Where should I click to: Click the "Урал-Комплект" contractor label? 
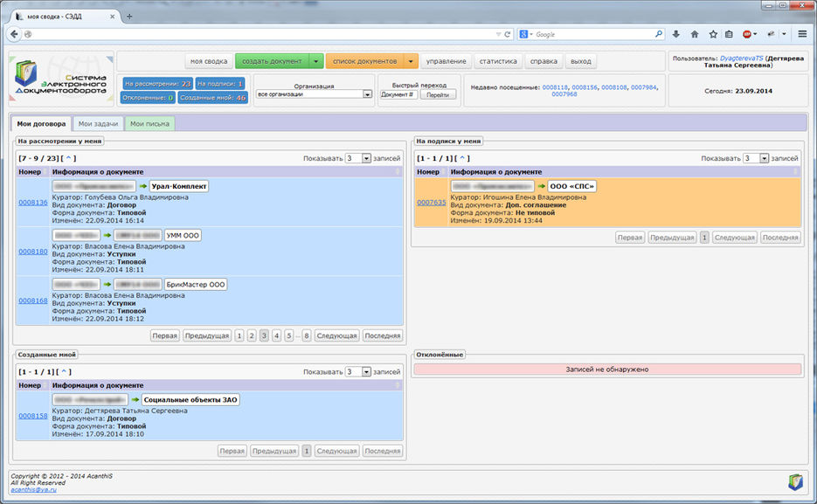click(179, 186)
